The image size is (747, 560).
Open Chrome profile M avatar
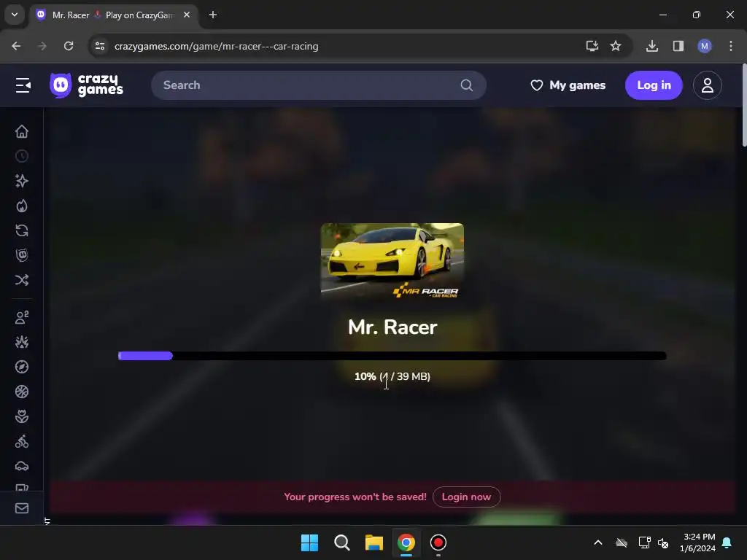click(705, 46)
